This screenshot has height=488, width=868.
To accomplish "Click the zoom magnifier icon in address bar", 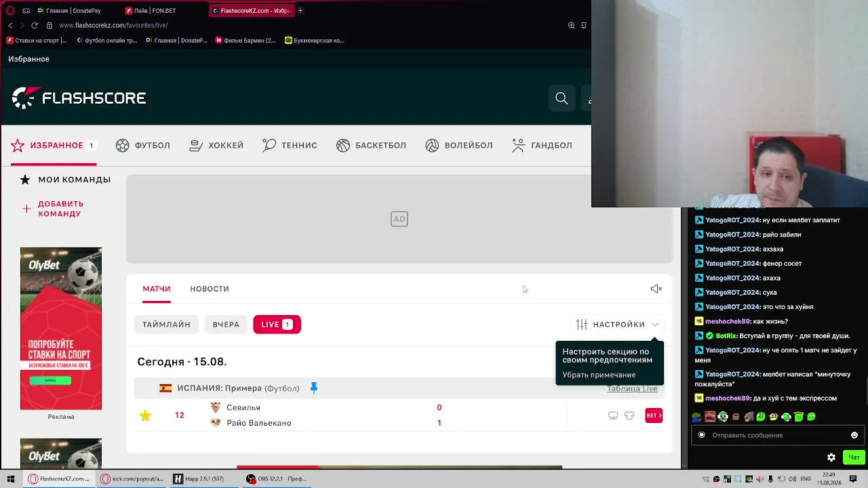I will coord(571,26).
